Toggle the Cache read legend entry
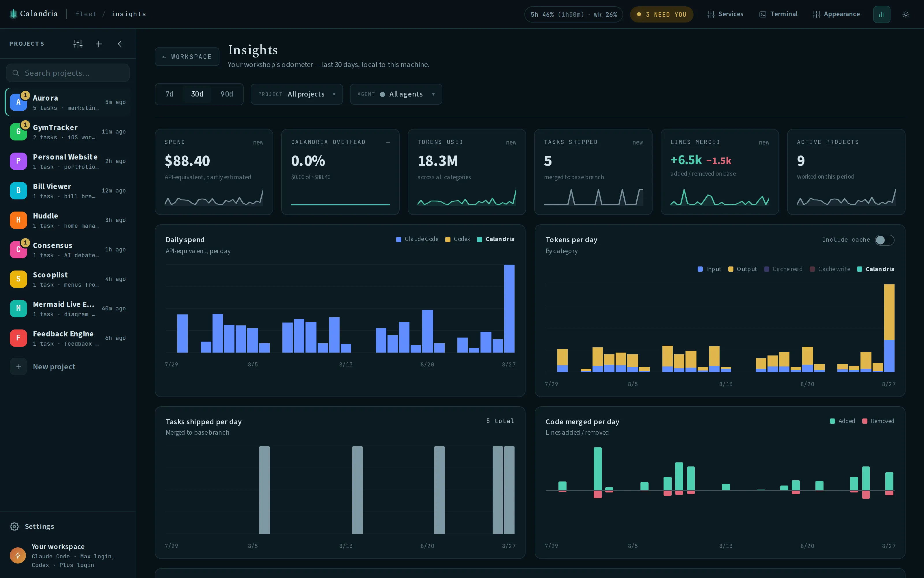This screenshot has height=578, width=924. click(x=783, y=269)
